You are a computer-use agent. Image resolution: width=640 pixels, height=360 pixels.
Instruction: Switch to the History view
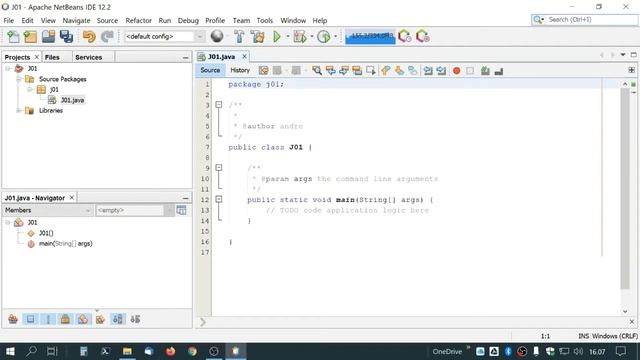click(240, 70)
